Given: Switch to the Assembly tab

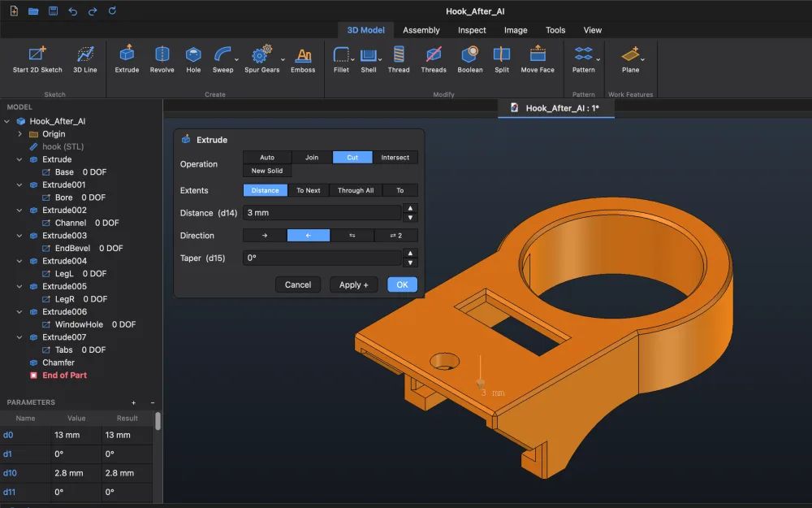Looking at the screenshot, I should tap(421, 30).
